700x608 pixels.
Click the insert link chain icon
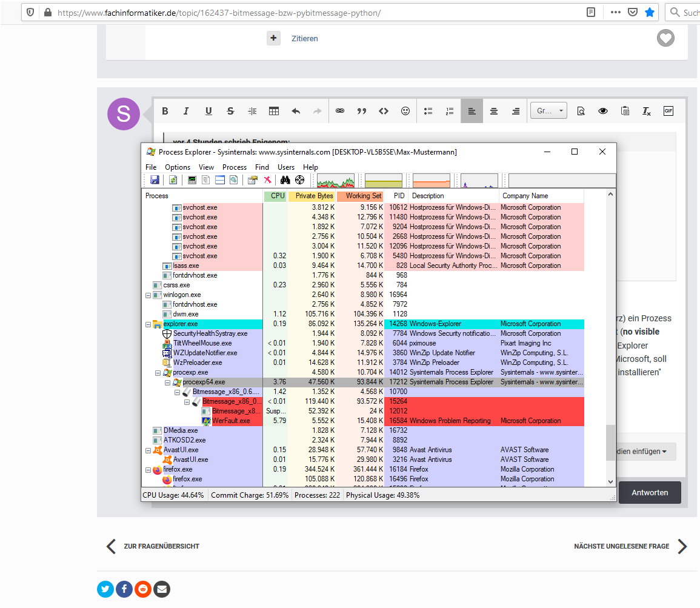340,111
